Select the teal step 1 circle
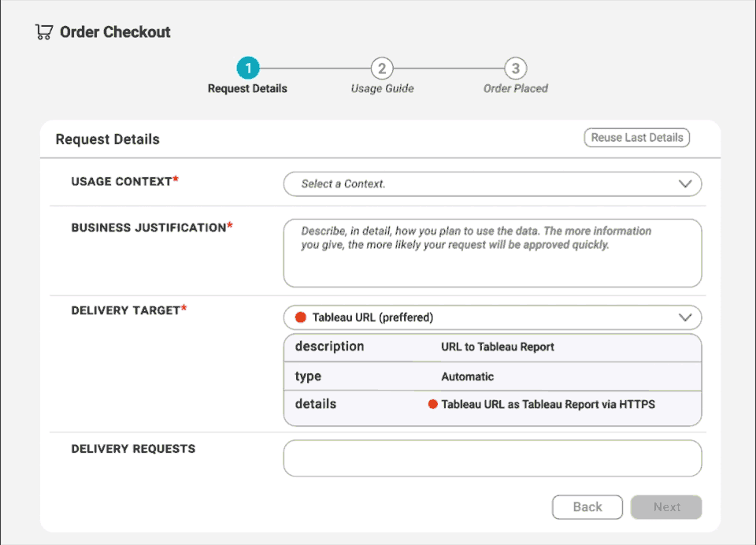The image size is (756, 545). pyautogui.click(x=247, y=68)
